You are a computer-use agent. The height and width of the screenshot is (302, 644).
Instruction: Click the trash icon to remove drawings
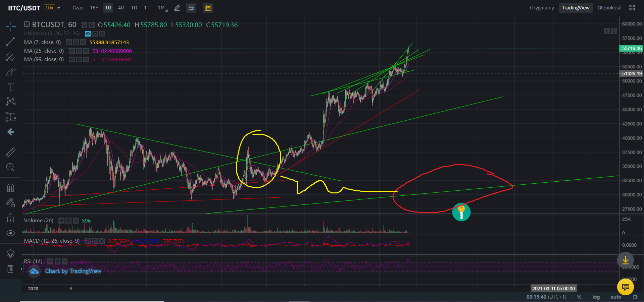[x=10, y=268]
